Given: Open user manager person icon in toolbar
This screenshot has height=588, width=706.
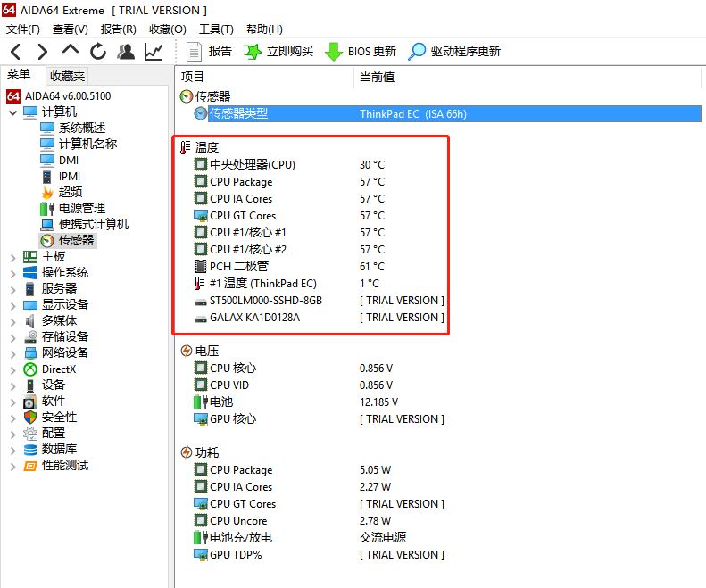Looking at the screenshot, I should (x=126, y=52).
